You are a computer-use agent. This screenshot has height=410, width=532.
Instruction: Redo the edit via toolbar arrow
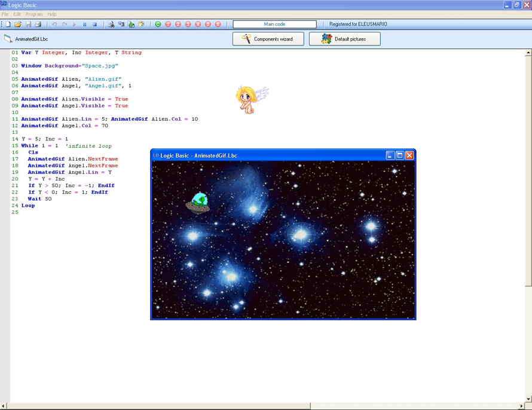pyautogui.click(x=65, y=24)
